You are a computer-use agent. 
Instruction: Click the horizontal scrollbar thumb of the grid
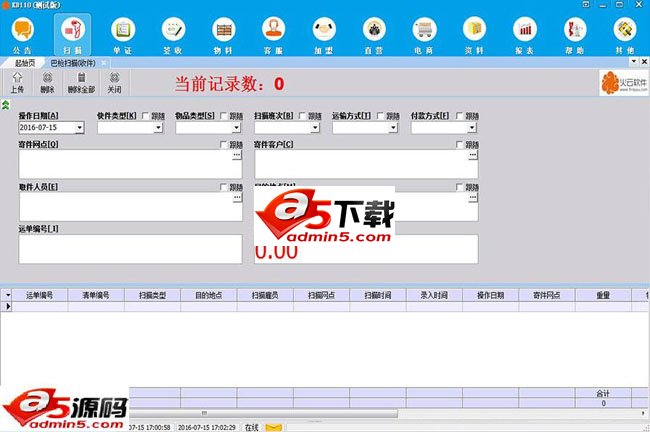coord(263,413)
